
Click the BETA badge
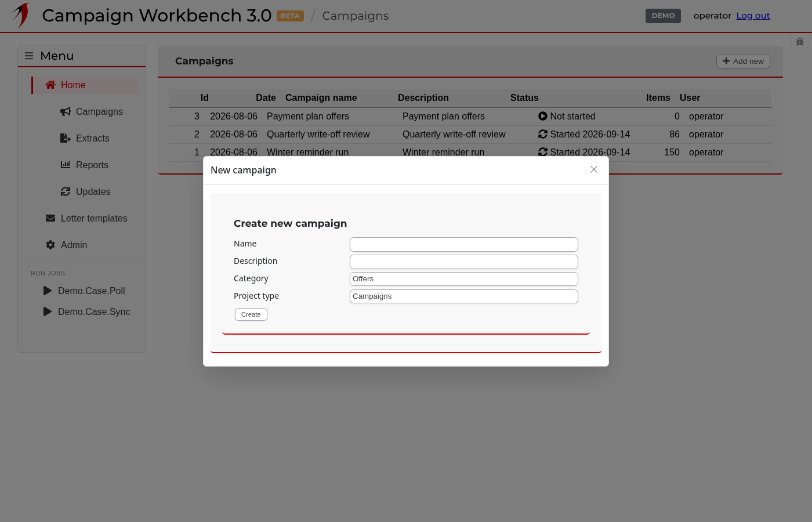click(x=290, y=16)
